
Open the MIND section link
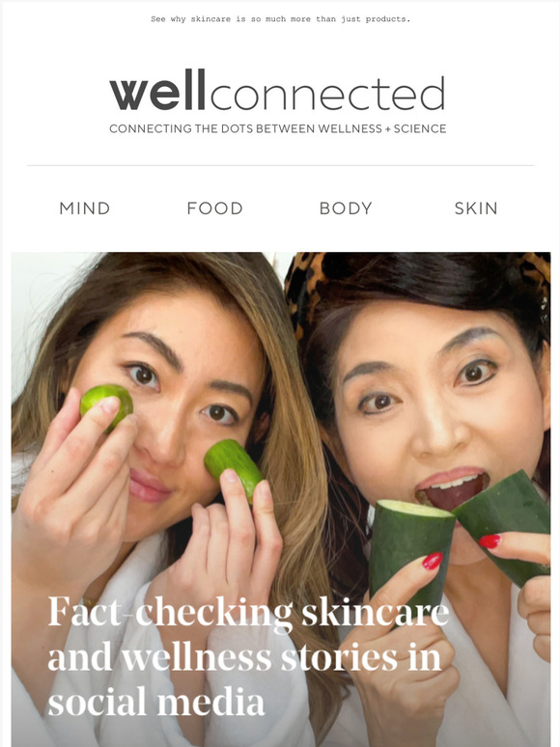click(84, 208)
